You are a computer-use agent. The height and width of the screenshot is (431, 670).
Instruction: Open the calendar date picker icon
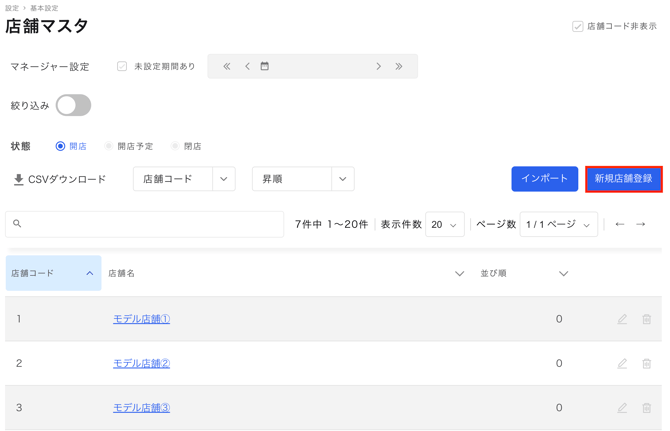click(x=265, y=66)
